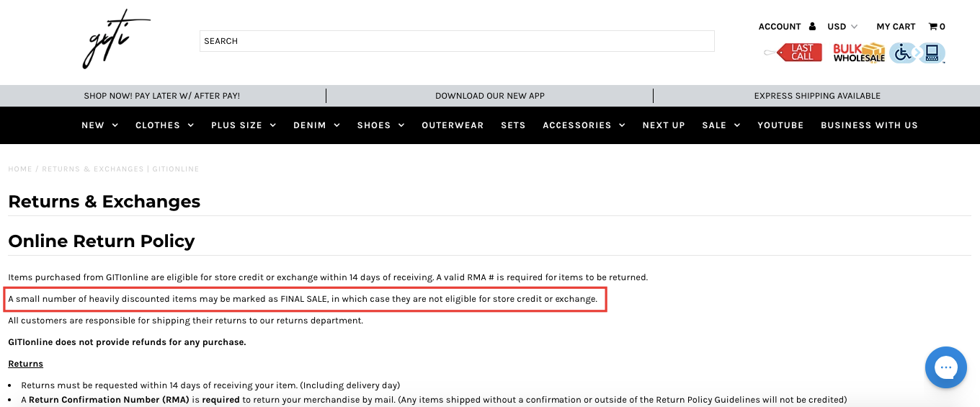Image resolution: width=980 pixels, height=407 pixels.
Task: Click the FINAL SALE policy sentence
Action: (303, 299)
